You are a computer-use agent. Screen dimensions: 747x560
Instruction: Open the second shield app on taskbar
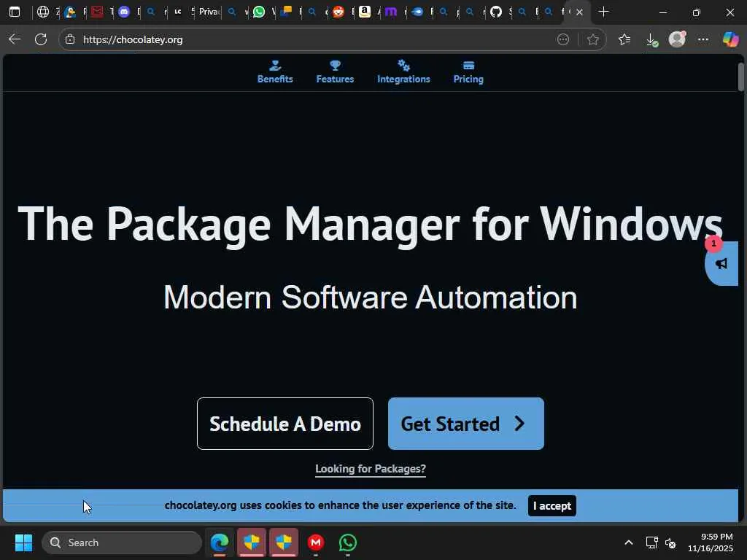(x=284, y=542)
